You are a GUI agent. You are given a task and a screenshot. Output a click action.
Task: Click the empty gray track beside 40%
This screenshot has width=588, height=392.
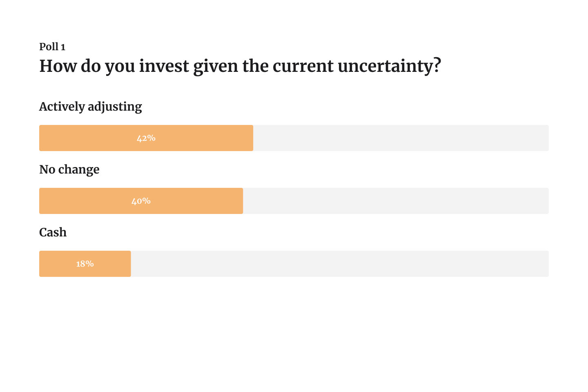tap(395, 201)
